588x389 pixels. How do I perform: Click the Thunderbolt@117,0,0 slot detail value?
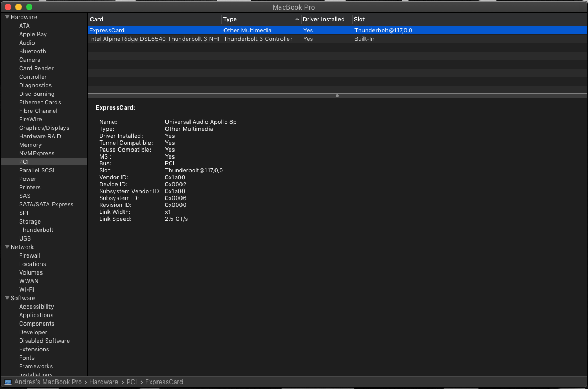194,170
